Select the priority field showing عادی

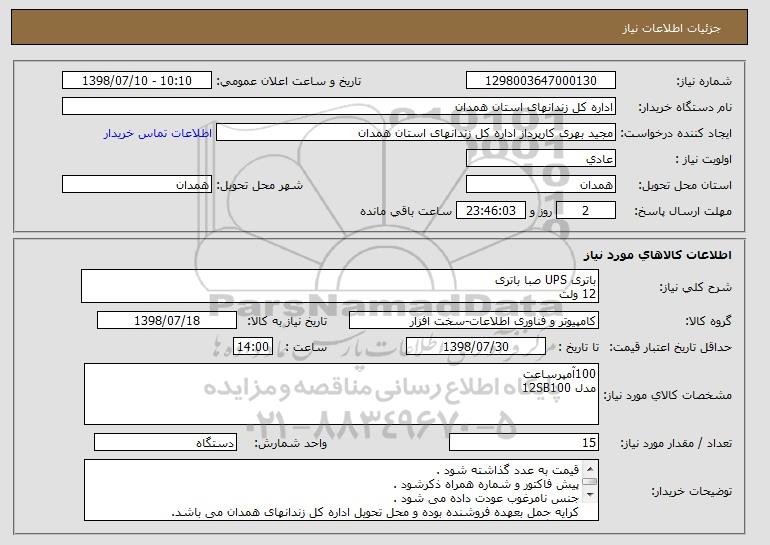541,159
